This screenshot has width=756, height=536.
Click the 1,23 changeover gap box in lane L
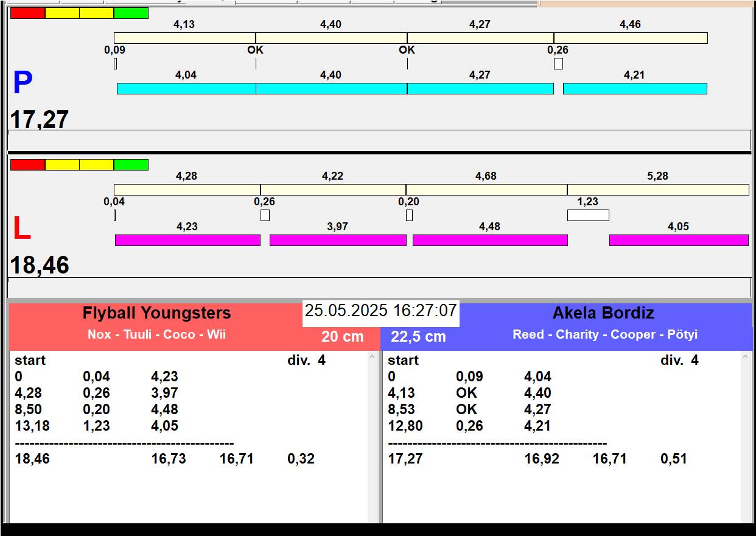[x=588, y=215]
